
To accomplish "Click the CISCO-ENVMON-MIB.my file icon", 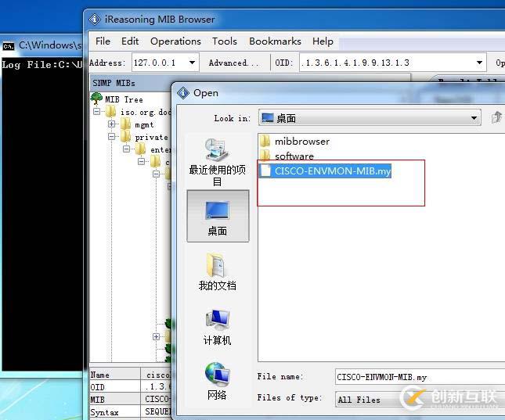I will point(265,171).
